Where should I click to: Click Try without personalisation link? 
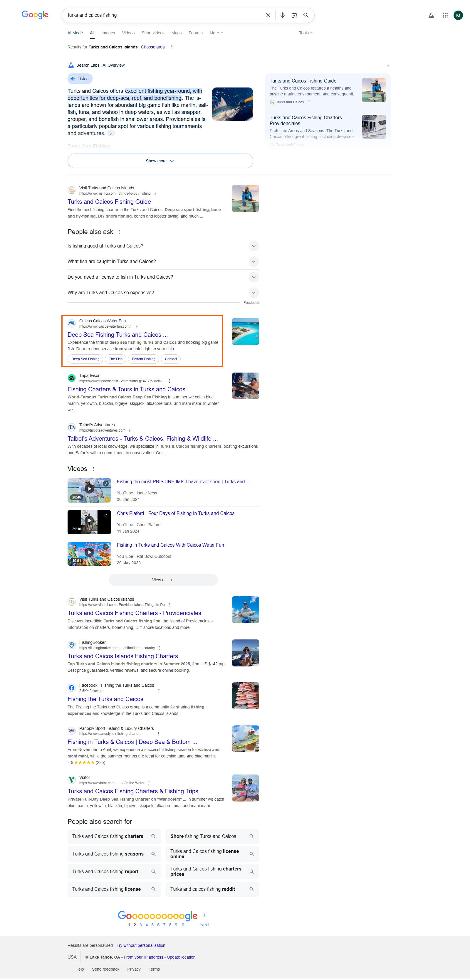tap(141, 945)
